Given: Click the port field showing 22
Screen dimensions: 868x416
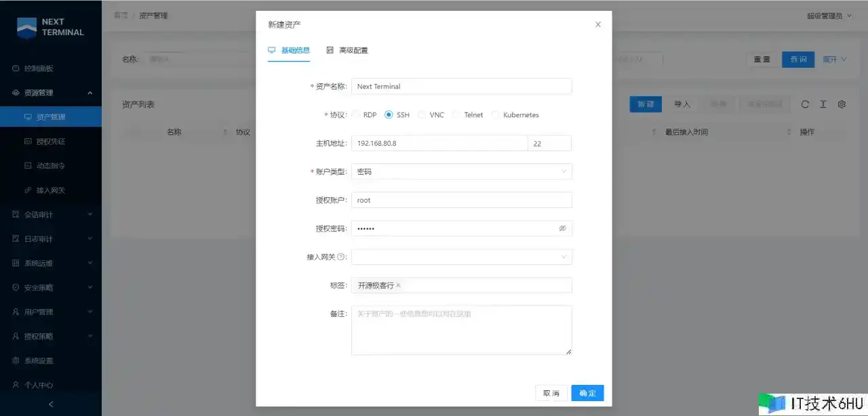Looking at the screenshot, I should (550, 144).
